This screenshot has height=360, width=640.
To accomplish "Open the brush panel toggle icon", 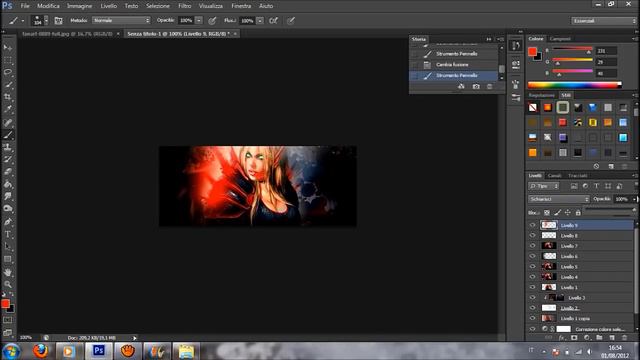I will click(x=58, y=20).
